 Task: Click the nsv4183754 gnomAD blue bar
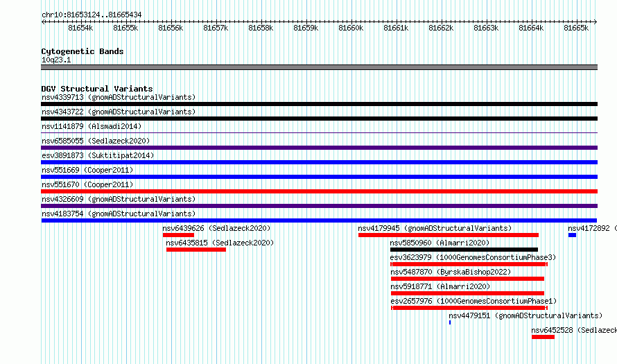click(x=319, y=220)
